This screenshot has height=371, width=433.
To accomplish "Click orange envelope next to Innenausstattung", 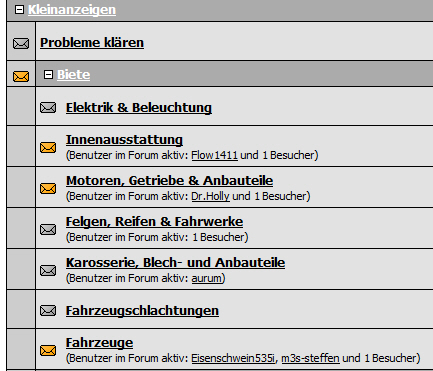I will coord(48,147).
